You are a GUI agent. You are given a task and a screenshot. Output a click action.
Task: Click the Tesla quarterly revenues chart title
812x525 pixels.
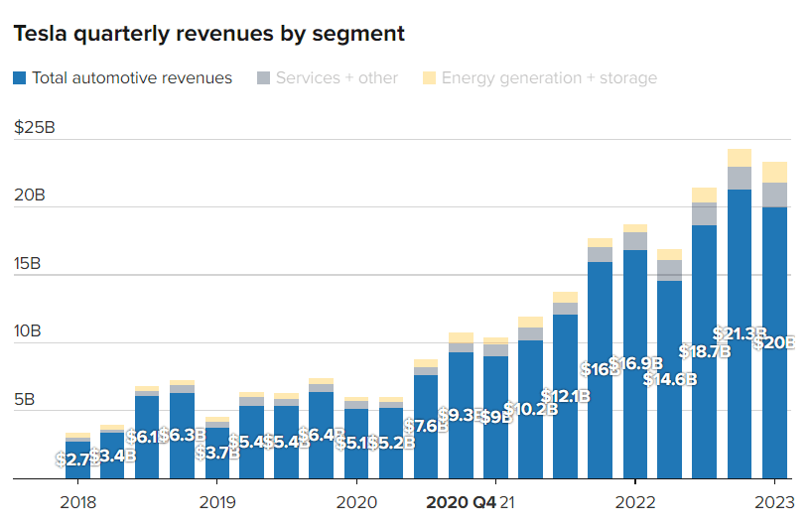[208, 34]
